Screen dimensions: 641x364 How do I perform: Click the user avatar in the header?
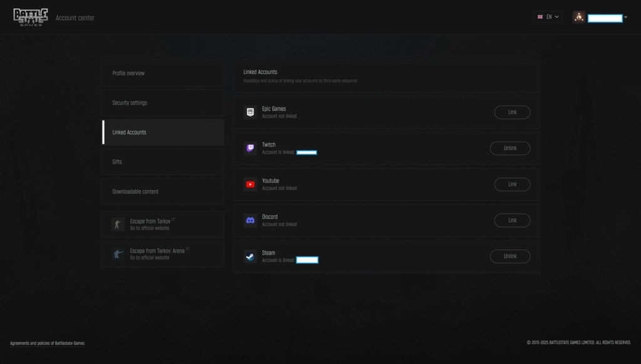578,18
